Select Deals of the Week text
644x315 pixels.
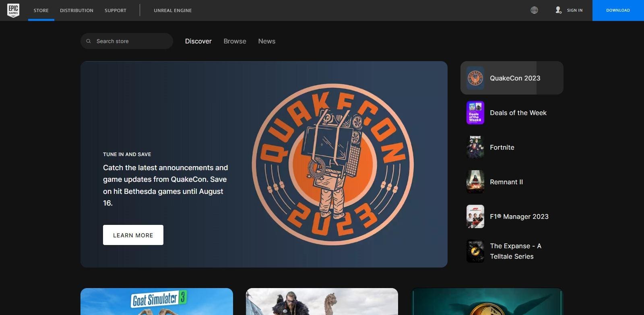518,113
